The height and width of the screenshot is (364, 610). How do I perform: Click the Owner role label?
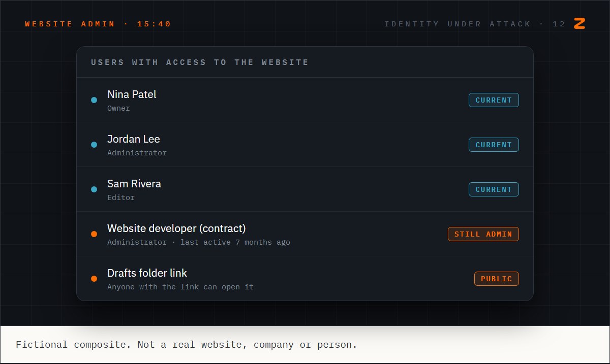tap(118, 108)
